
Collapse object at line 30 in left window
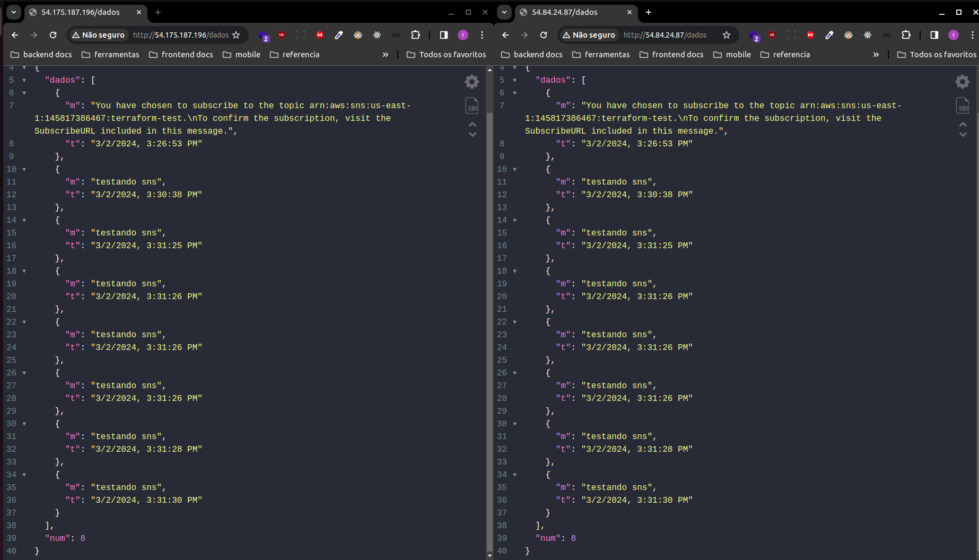click(x=24, y=424)
